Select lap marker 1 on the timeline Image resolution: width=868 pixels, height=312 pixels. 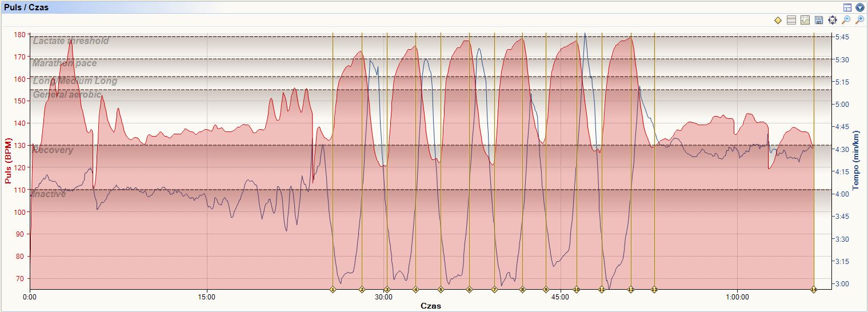[333, 290]
